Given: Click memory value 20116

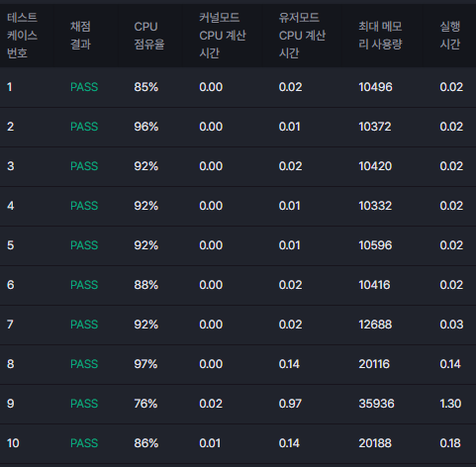Looking at the screenshot, I should pyautogui.click(x=374, y=364).
